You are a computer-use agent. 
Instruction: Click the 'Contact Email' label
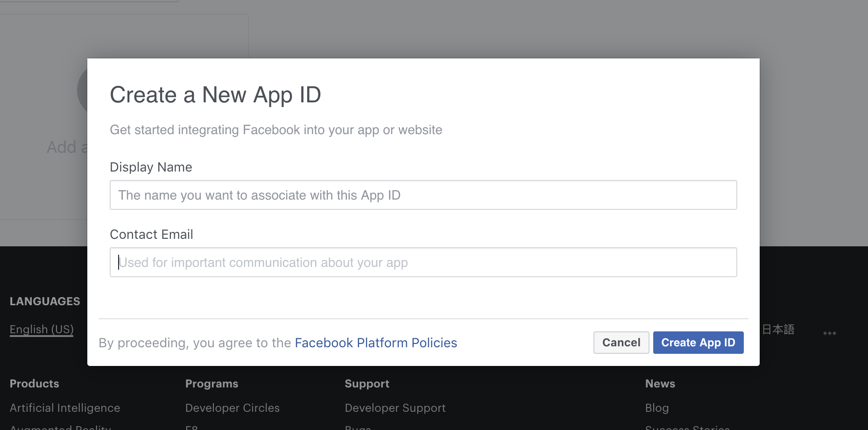click(151, 235)
